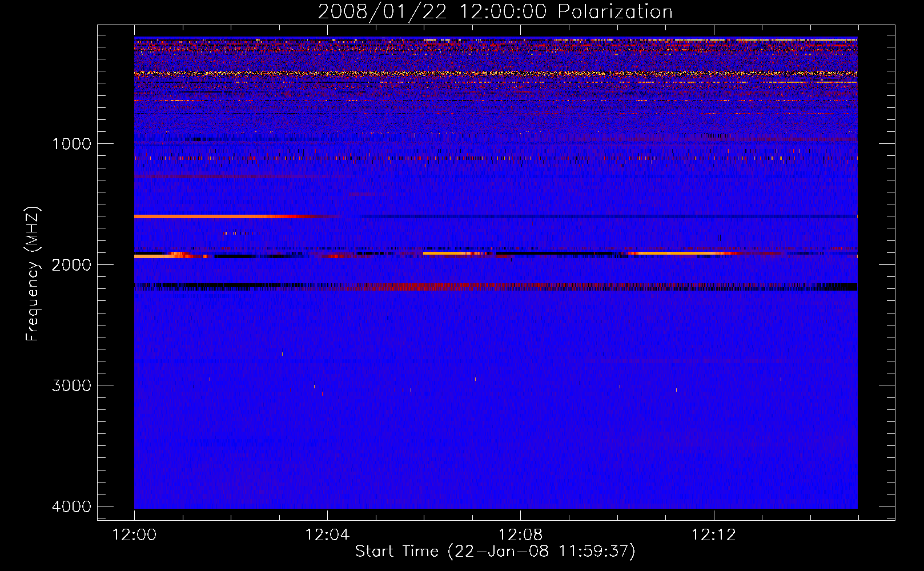The height and width of the screenshot is (571, 924).
Task: Click the 3000 frequency tick label
Action: click(x=71, y=385)
